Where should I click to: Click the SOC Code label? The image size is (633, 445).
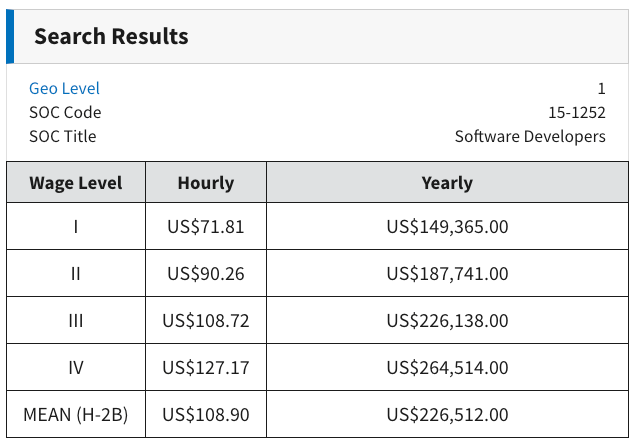(x=65, y=113)
